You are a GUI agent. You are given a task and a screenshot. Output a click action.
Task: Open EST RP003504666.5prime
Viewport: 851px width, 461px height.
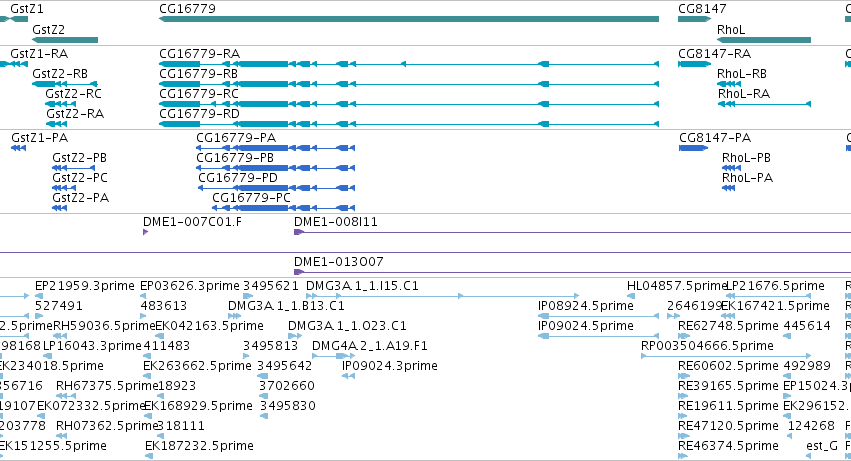707,346
